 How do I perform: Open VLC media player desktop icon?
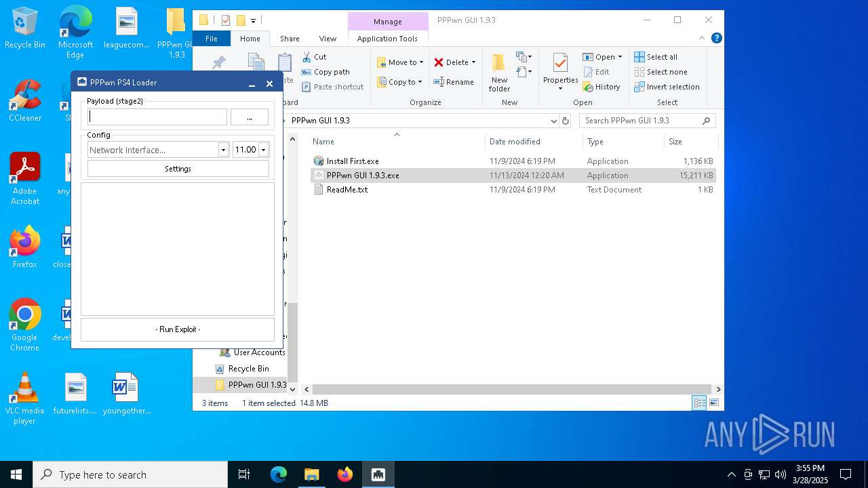pos(25,399)
